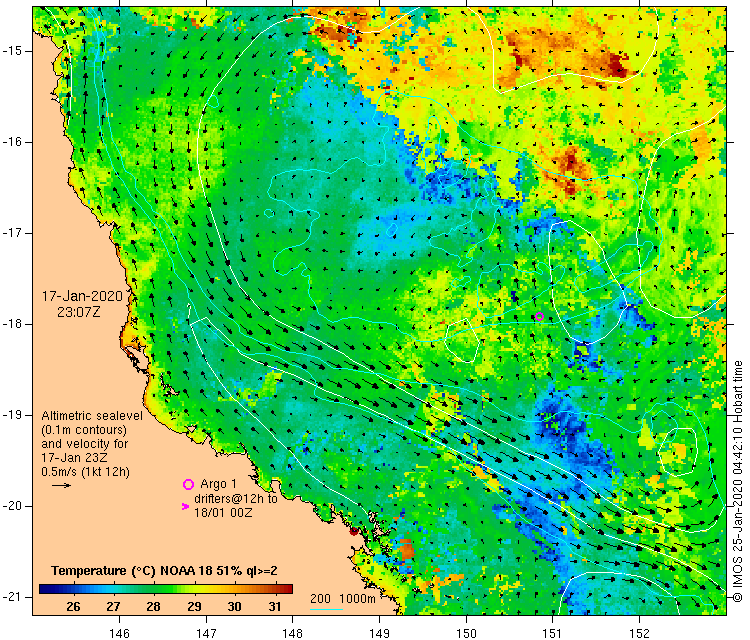The image size is (750, 640).
Task: Click the '23:07Z' time label
Action: click(x=79, y=312)
